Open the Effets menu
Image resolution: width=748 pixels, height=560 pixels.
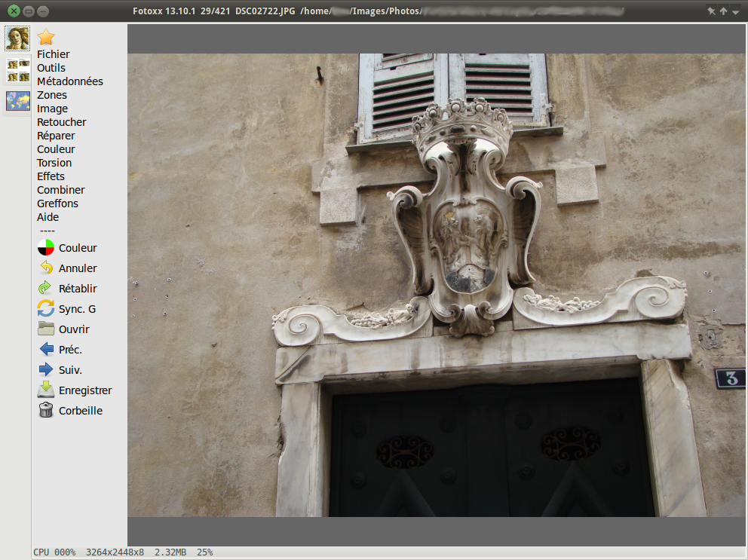pos(51,176)
